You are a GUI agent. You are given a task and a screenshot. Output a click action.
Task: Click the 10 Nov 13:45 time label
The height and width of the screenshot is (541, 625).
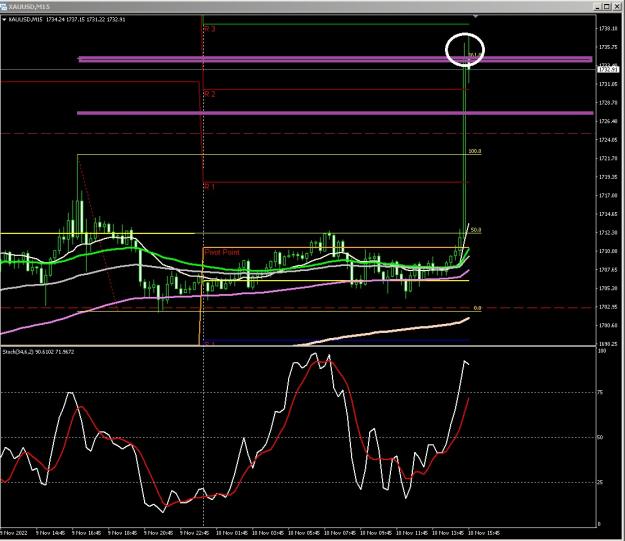(448, 533)
